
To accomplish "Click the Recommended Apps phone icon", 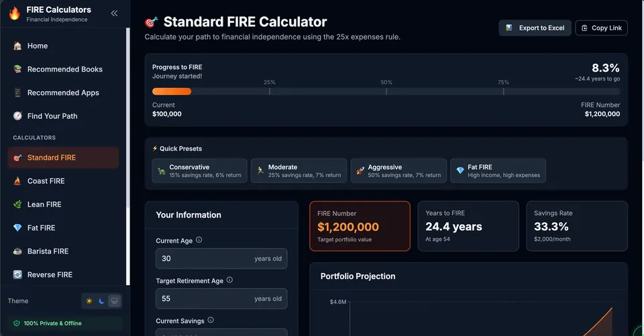I will point(17,93).
